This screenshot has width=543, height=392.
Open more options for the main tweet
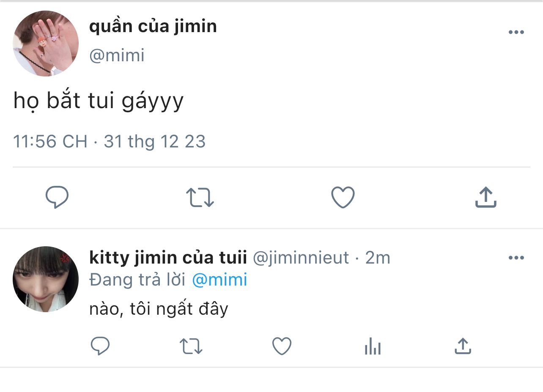[516, 33]
